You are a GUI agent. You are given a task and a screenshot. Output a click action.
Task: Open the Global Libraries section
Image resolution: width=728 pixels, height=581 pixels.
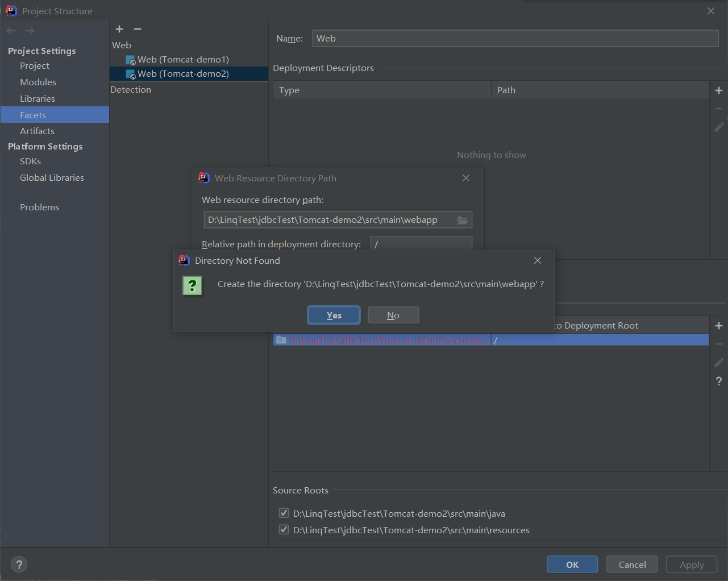tap(52, 178)
